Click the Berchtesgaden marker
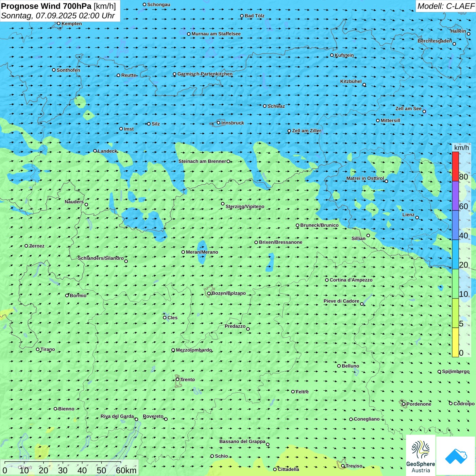The height and width of the screenshot is (476, 476). [454, 44]
